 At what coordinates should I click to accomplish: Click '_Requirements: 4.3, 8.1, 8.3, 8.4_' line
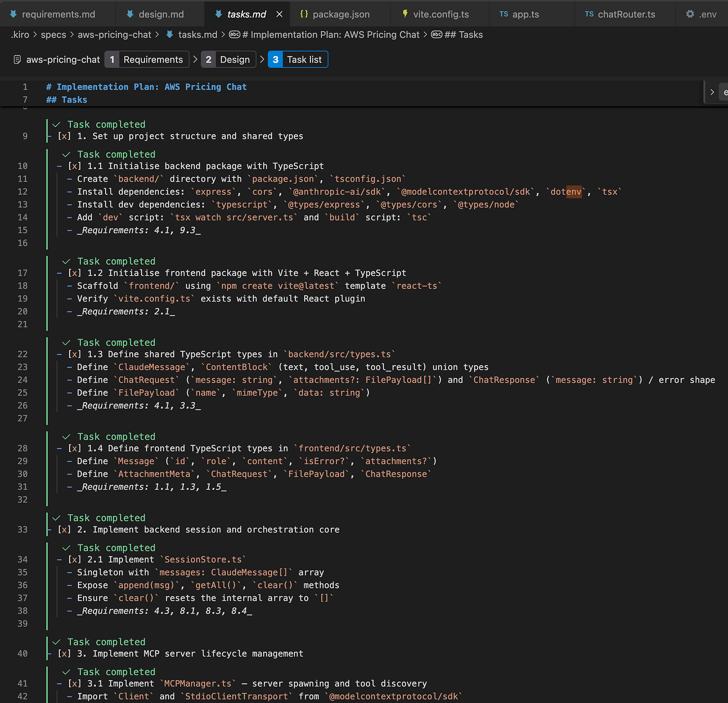(x=164, y=611)
